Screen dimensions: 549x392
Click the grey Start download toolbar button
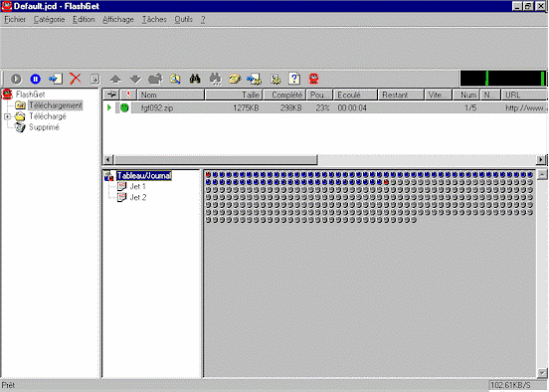(x=16, y=79)
